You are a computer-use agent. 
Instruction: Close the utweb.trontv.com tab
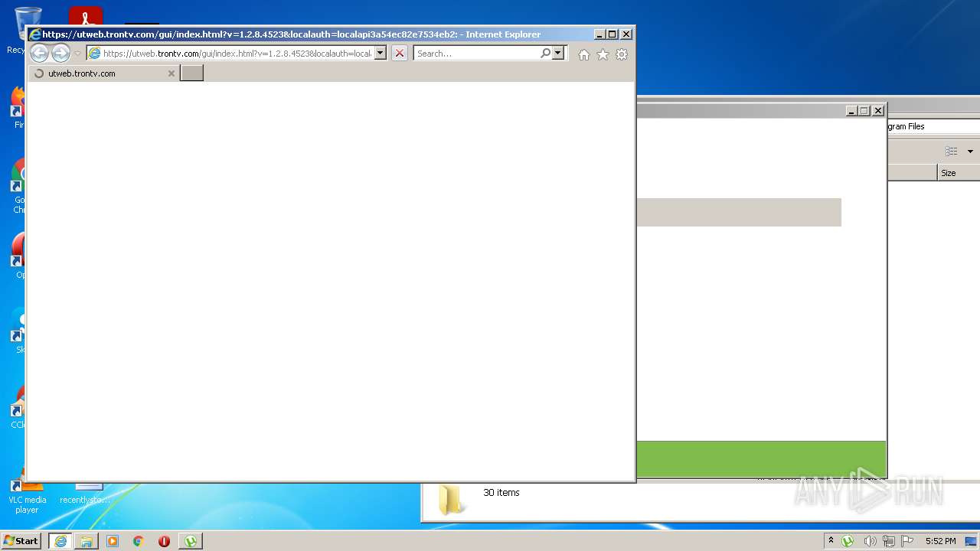[171, 73]
